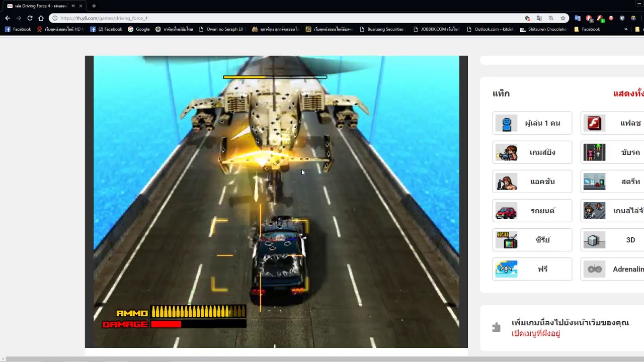Go back to the previous page
Viewport: 644px width, 362px height.
(8, 18)
